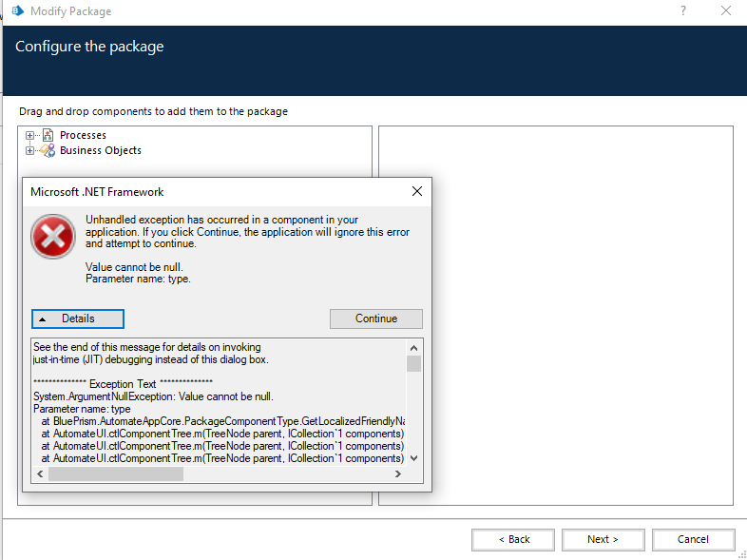Click the Processes component icon

pos(48,136)
